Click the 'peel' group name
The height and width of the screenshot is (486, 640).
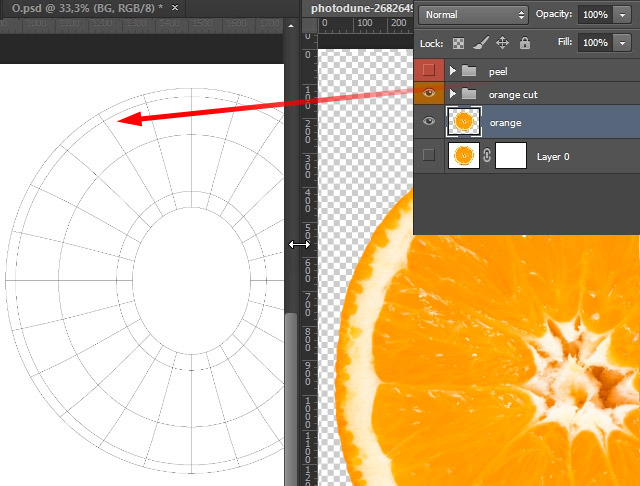(x=498, y=72)
